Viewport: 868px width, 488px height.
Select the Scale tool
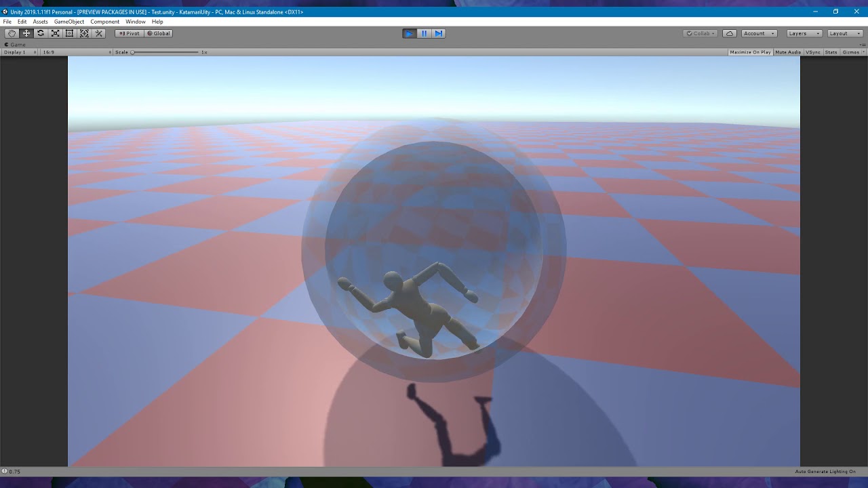click(x=55, y=33)
